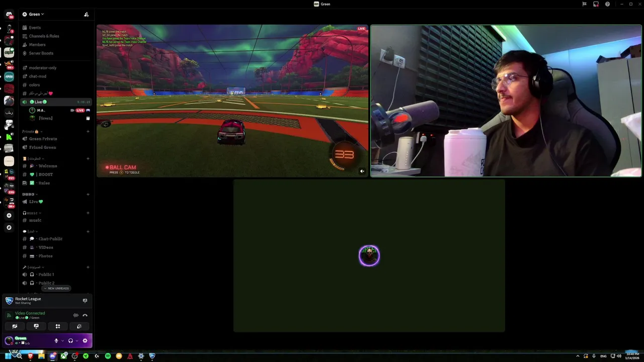This screenshot has width=644, height=362.
Task: Select the Live voice channel
Action: coord(55,102)
